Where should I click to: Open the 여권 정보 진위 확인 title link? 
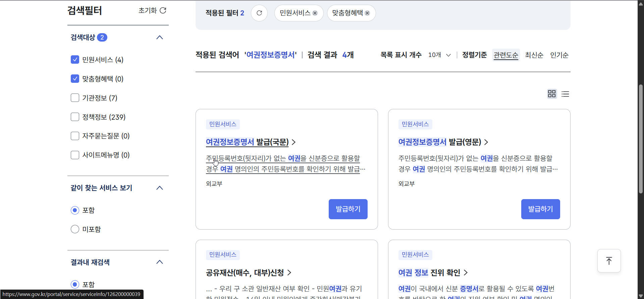[429, 273]
